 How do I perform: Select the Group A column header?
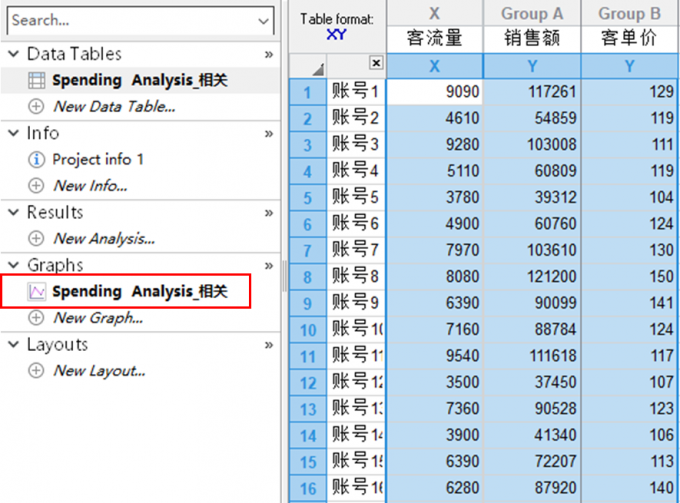531,14
